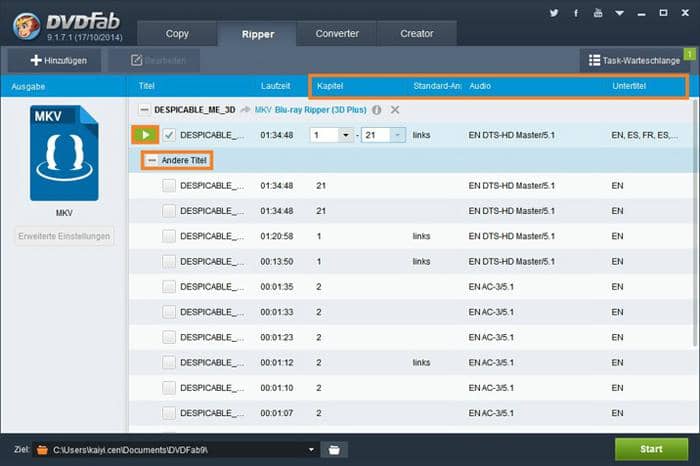This screenshot has width=700, height=466.
Task: Click the DVDFab monkey logo
Action: 26,25
